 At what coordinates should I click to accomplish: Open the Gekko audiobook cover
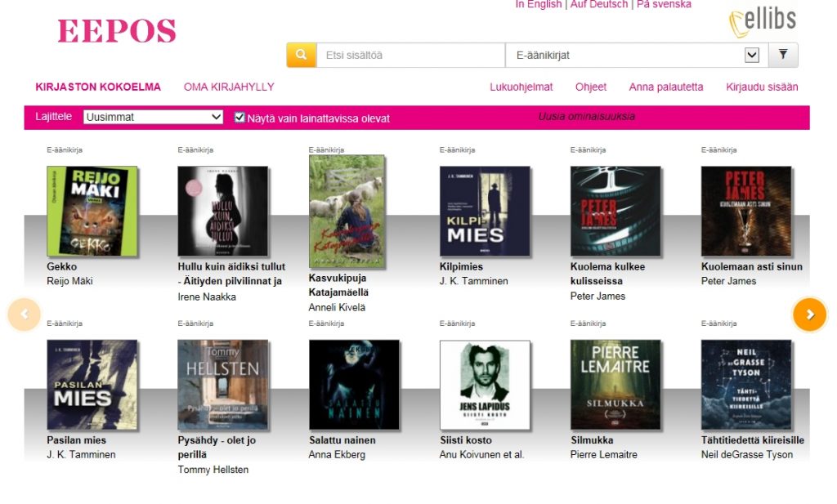pos(92,211)
